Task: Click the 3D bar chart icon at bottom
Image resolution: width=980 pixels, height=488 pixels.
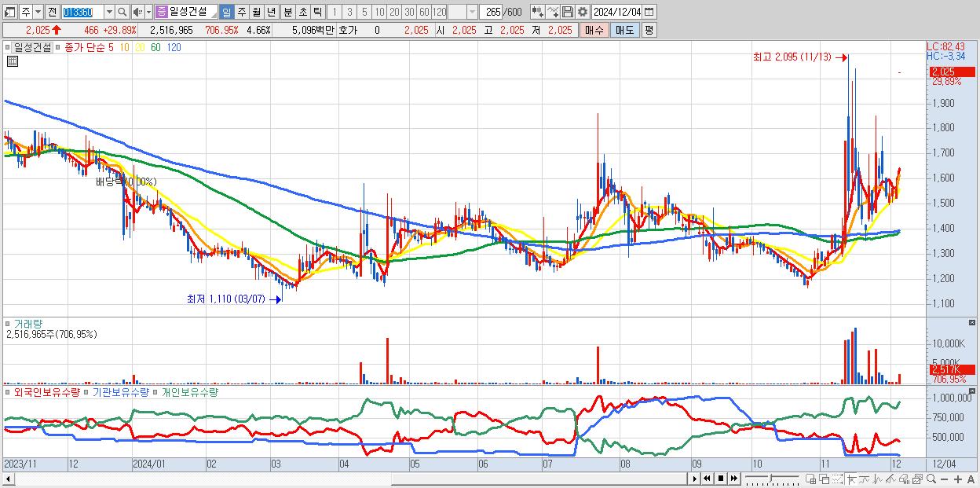Action: tap(905, 479)
